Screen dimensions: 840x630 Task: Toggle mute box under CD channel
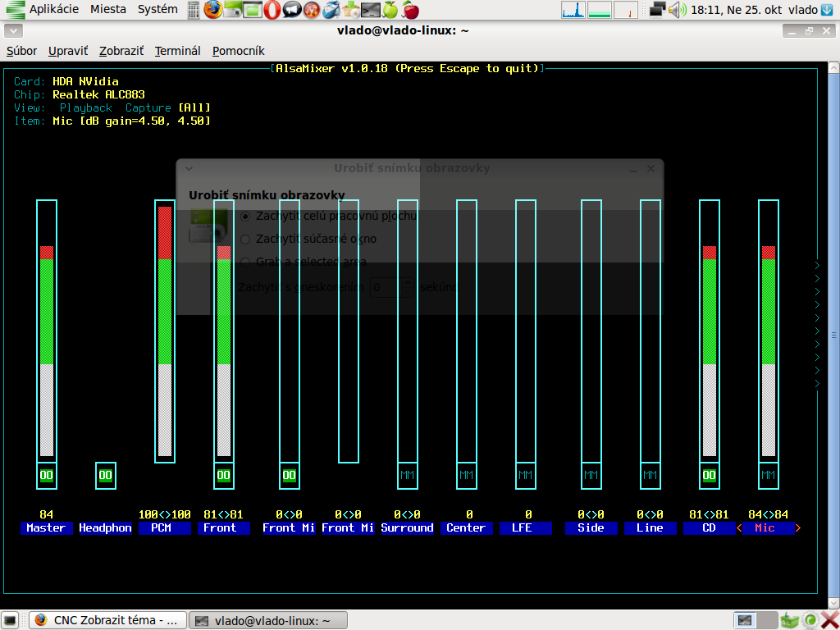coord(710,475)
